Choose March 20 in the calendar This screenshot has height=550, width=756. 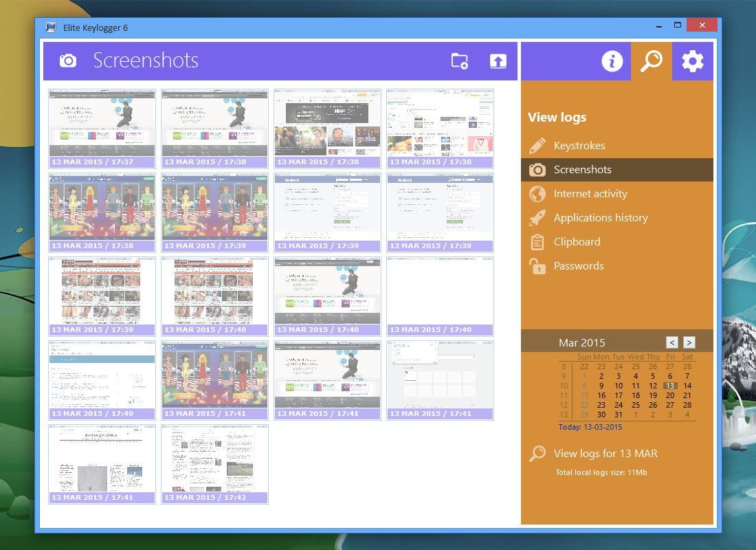click(670, 395)
